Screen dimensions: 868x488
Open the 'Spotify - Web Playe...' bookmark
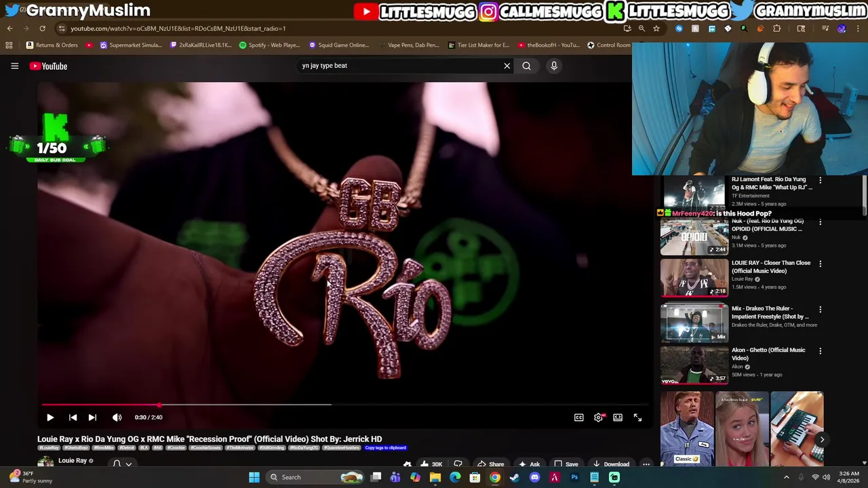(270, 45)
